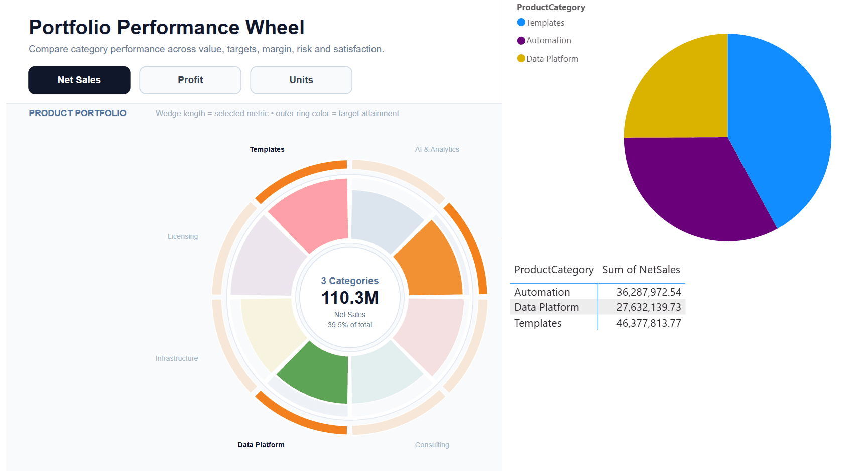Click the Portfolio Performance Wheel title
This screenshot has height=471, width=868.
[167, 27]
